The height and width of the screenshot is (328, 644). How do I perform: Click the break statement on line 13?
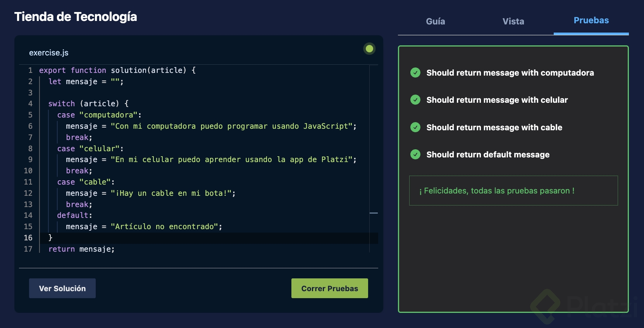coord(79,204)
